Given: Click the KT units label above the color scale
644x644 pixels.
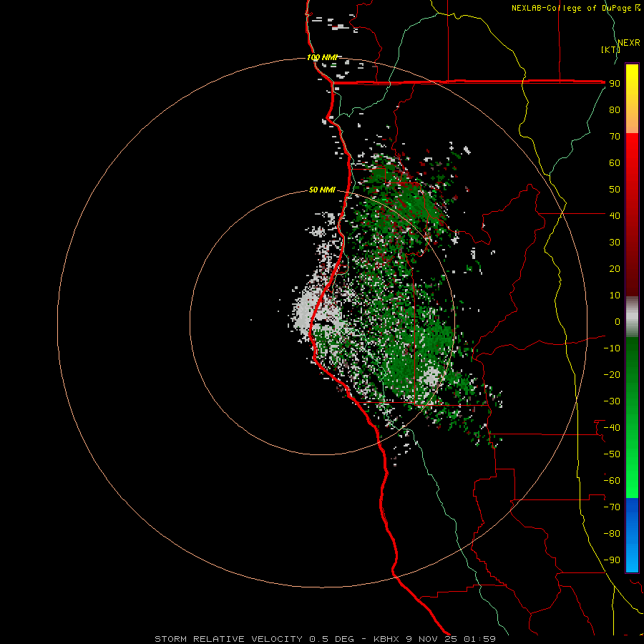Looking at the screenshot, I should tap(610, 49).
